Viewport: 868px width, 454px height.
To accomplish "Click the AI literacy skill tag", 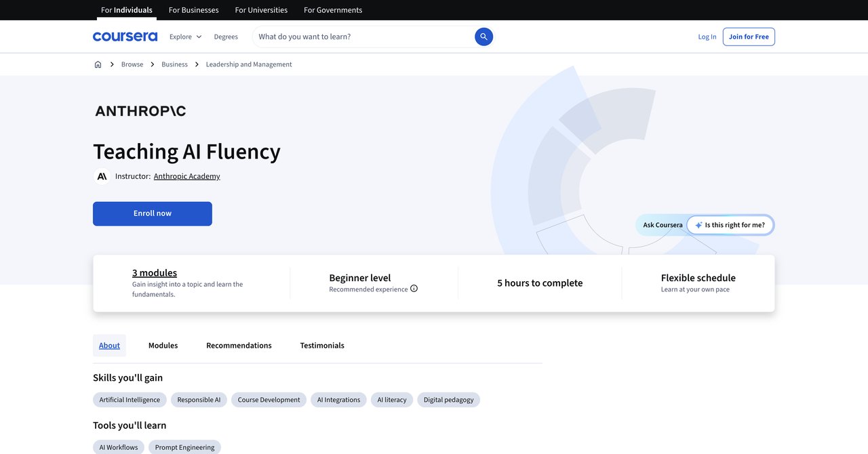I will [x=392, y=400].
